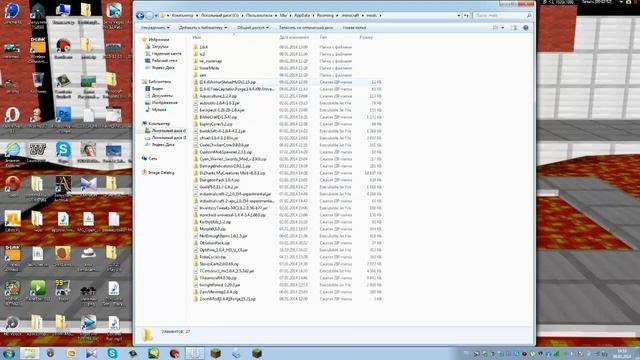Select the OptiFine jar file icon
This screenshot has height=360, width=640.
196,250
